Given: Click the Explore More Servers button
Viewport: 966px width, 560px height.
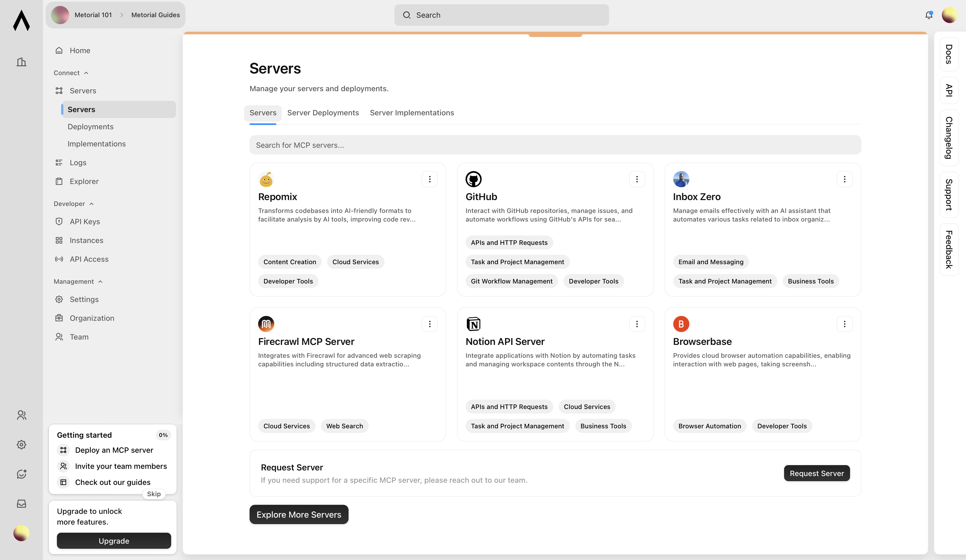Looking at the screenshot, I should [x=299, y=514].
